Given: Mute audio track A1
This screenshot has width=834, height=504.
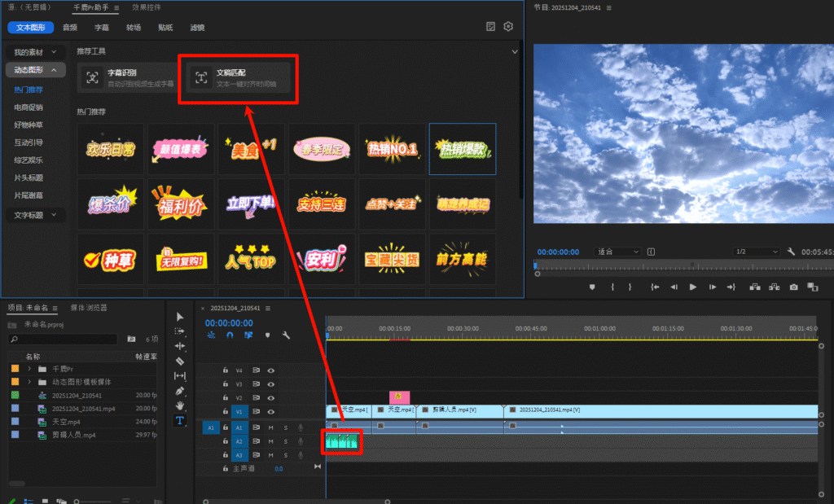Looking at the screenshot, I should (x=271, y=427).
